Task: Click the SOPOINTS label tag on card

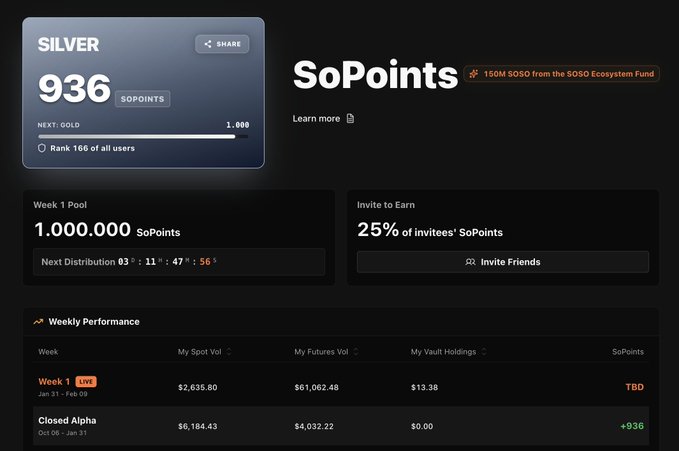Action: pos(143,99)
